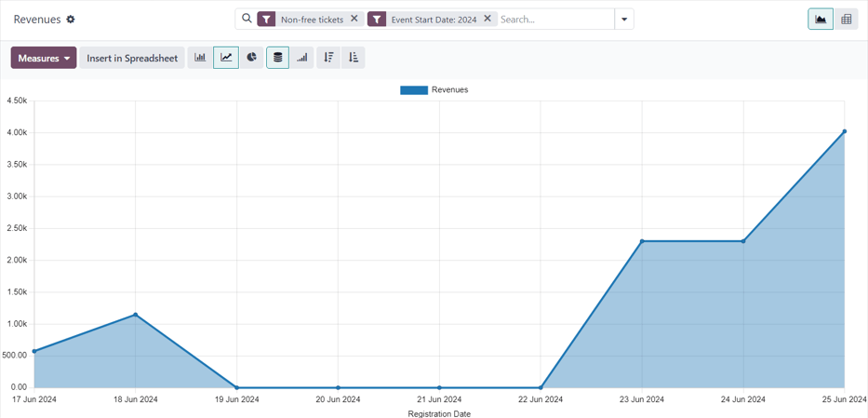Toggle the cumulative chart option

click(x=302, y=58)
